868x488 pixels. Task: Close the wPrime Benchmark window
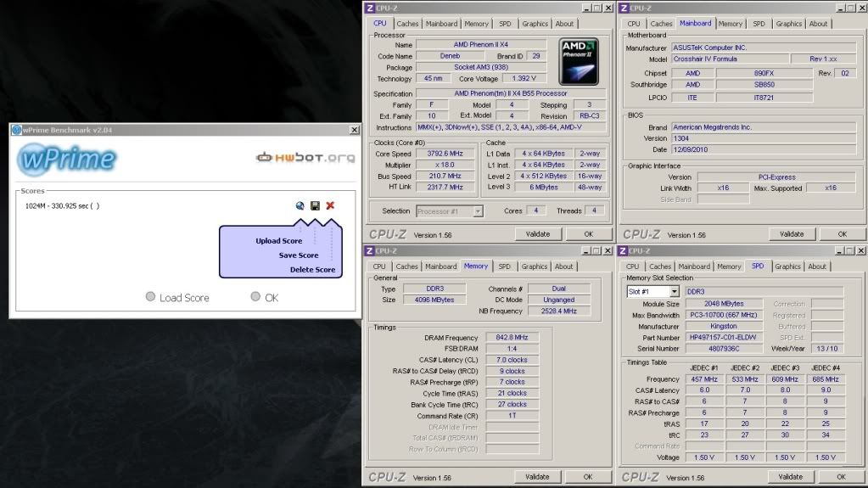354,130
